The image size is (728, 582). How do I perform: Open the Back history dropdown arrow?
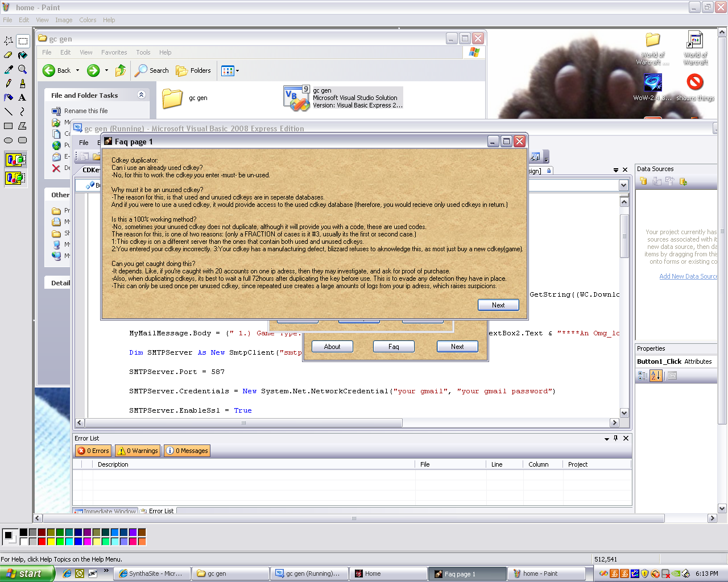pyautogui.click(x=78, y=70)
